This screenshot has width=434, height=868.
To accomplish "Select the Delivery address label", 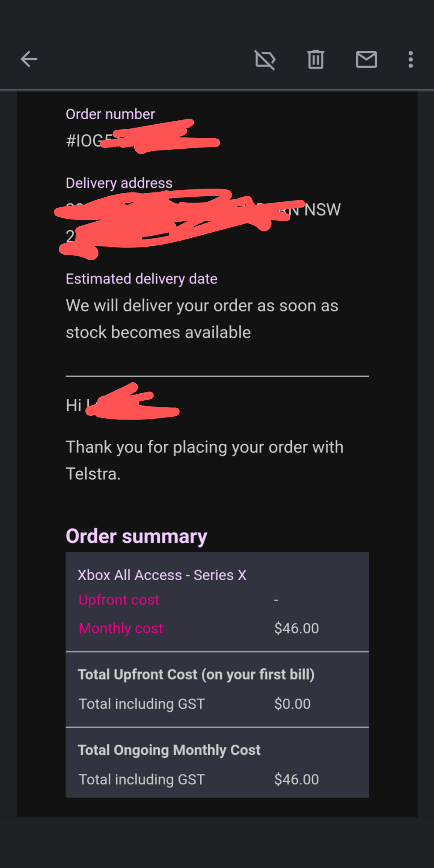I will 119,183.
